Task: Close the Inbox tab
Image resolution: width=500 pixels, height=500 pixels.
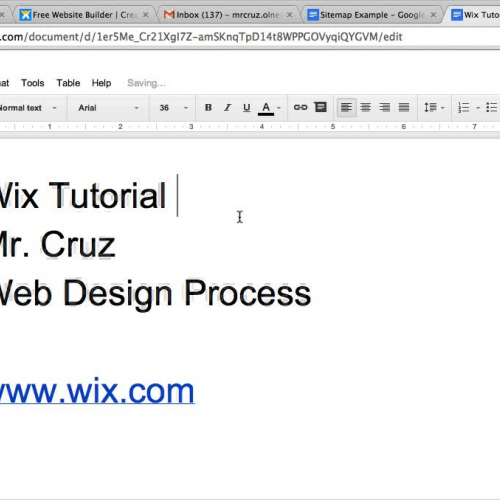Action: (289, 15)
